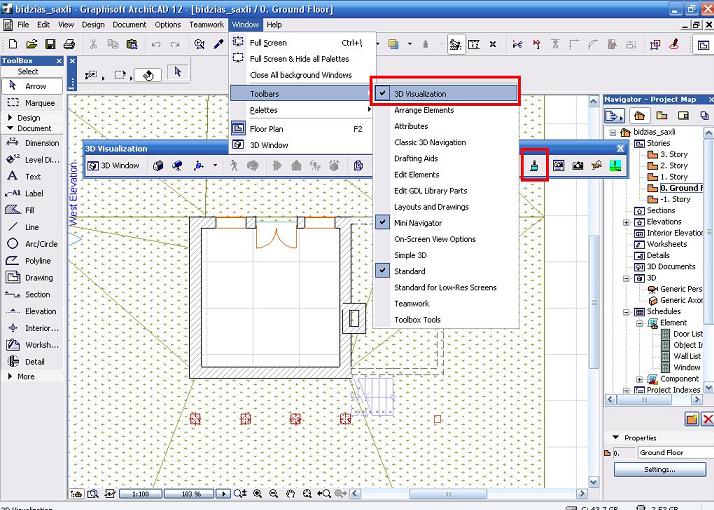Enable the Attributes toolbar
Viewport: 714px width, 510px height.
pyautogui.click(x=446, y=126)
